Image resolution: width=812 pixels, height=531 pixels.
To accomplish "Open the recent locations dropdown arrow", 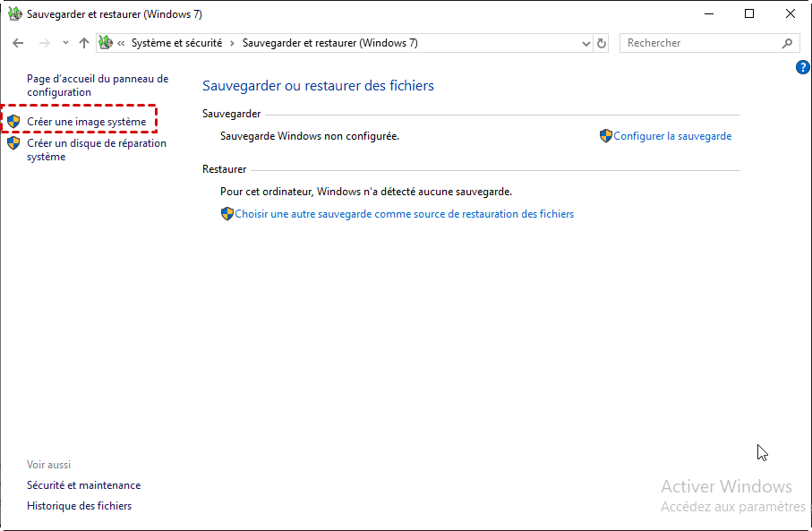I will [65, 43].
